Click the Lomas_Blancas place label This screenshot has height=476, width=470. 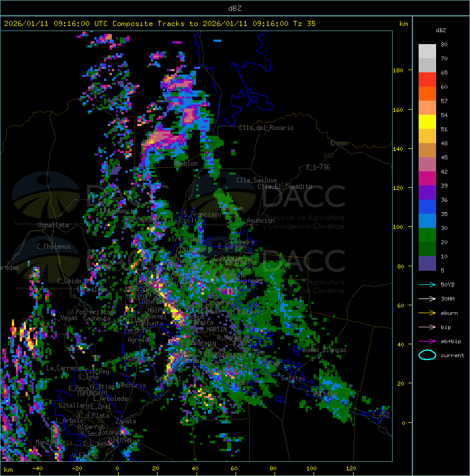tap(324, 350)
